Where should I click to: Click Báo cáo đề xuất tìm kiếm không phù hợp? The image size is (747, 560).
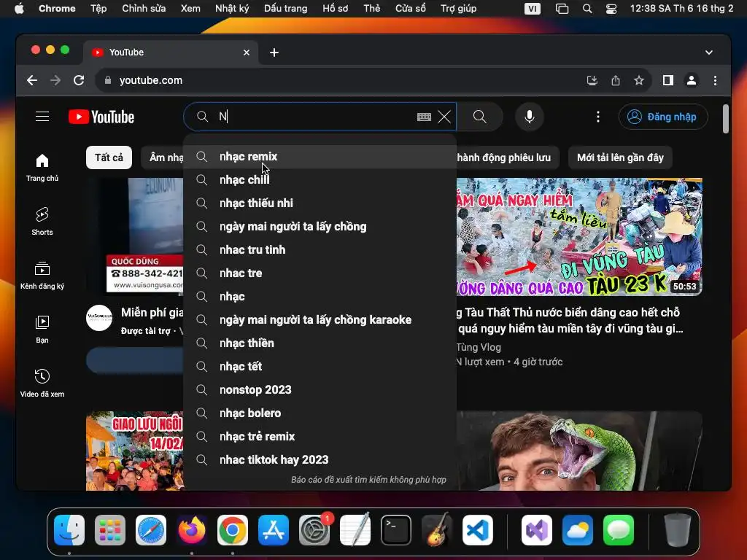point(368,480)
